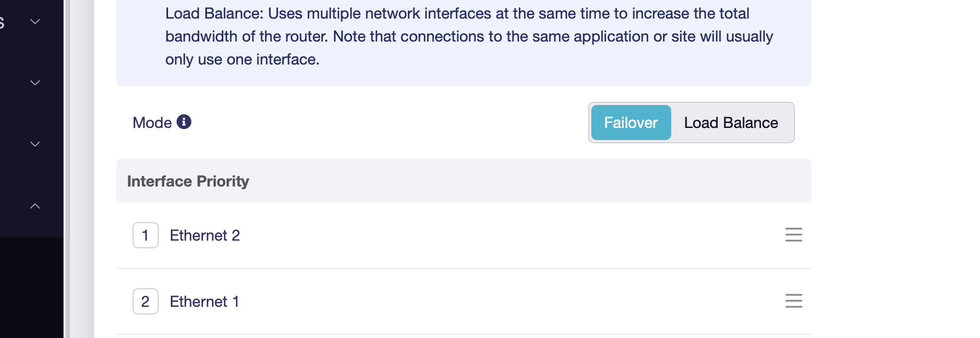The image size is (980, 338).
Task: Expand the topmost sidebar chevron
Action: [35, 22]
